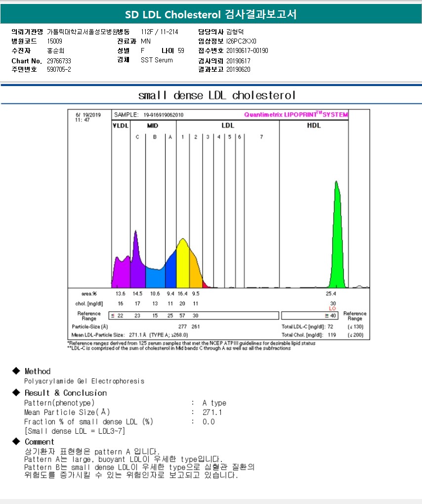The width and height of the screenshot is (422, 504).
Task: Click the HDL column header
Action: 314,125
